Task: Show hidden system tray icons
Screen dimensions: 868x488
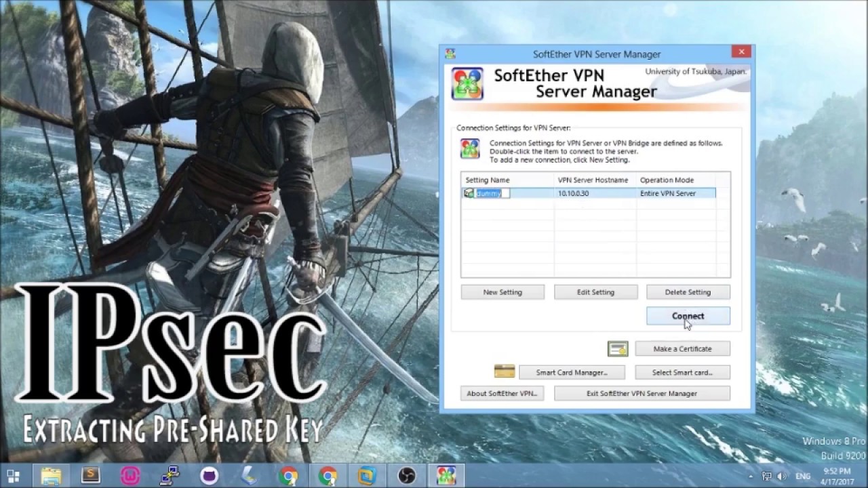Action: [x=751, y=476]
